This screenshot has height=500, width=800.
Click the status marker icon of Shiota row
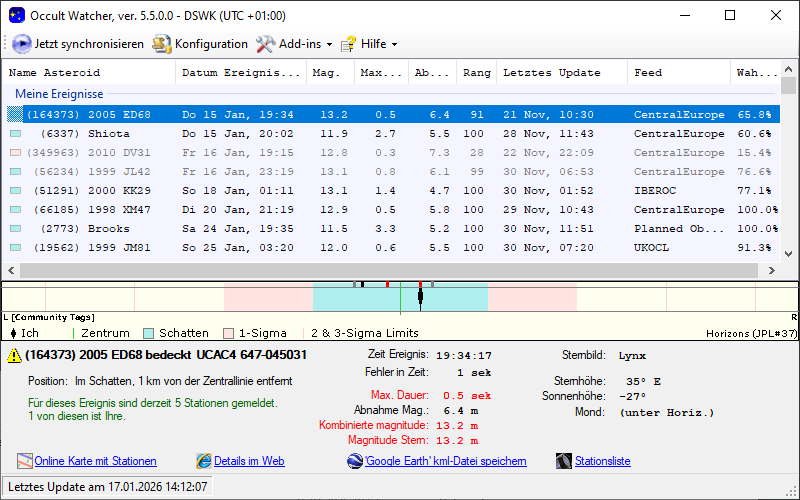tap(15, 134)
